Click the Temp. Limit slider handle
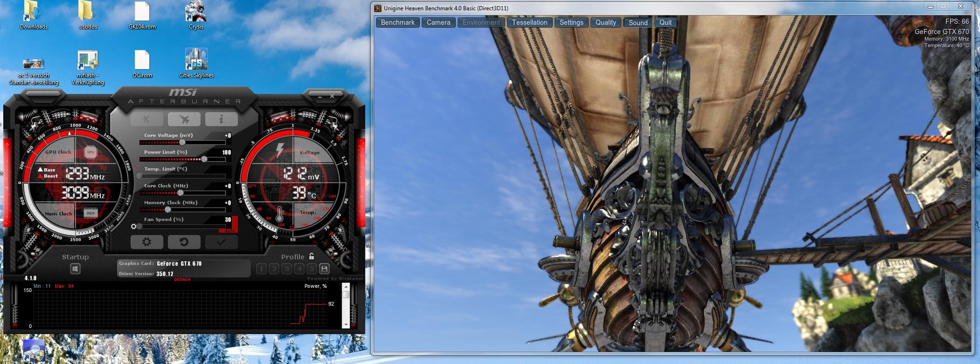This screenshot has width=980, height=364. (x=140, y=176)
